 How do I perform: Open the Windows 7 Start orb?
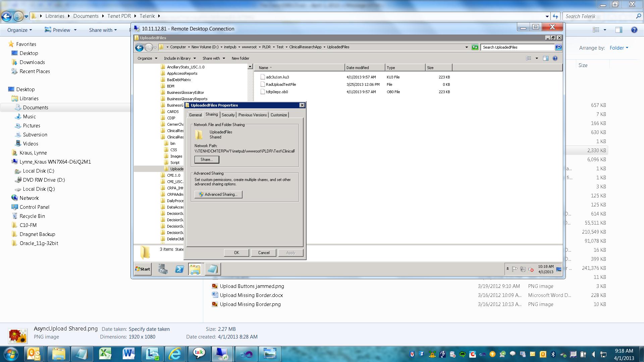10,354
